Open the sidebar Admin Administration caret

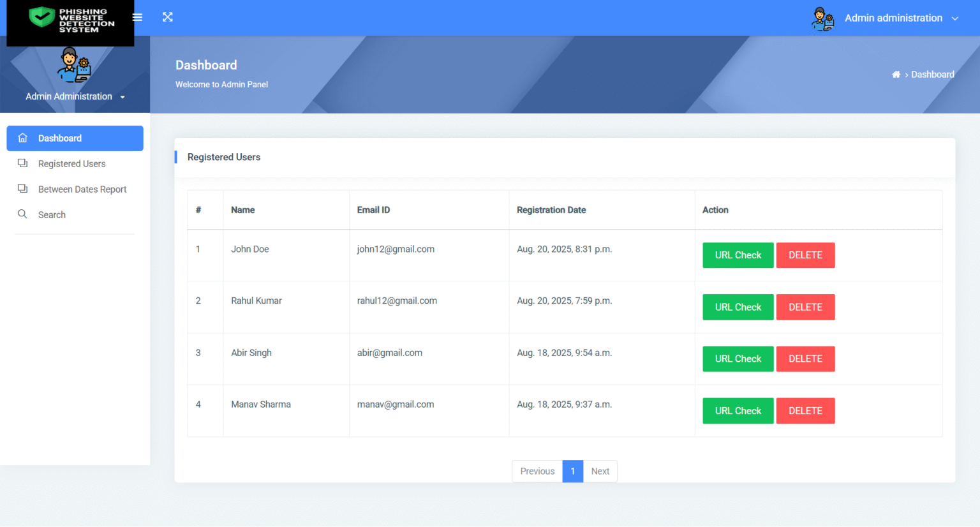pyautogui.click(x=121, y=97)
